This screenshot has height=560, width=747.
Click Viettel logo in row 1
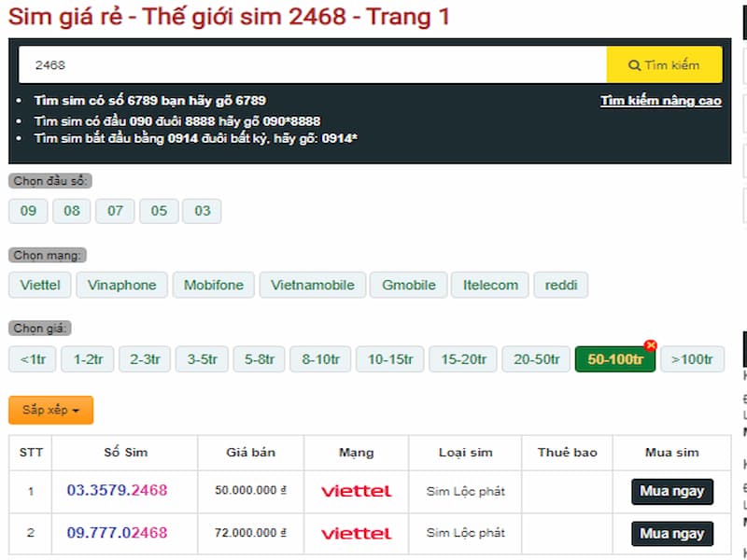[357, 491]
